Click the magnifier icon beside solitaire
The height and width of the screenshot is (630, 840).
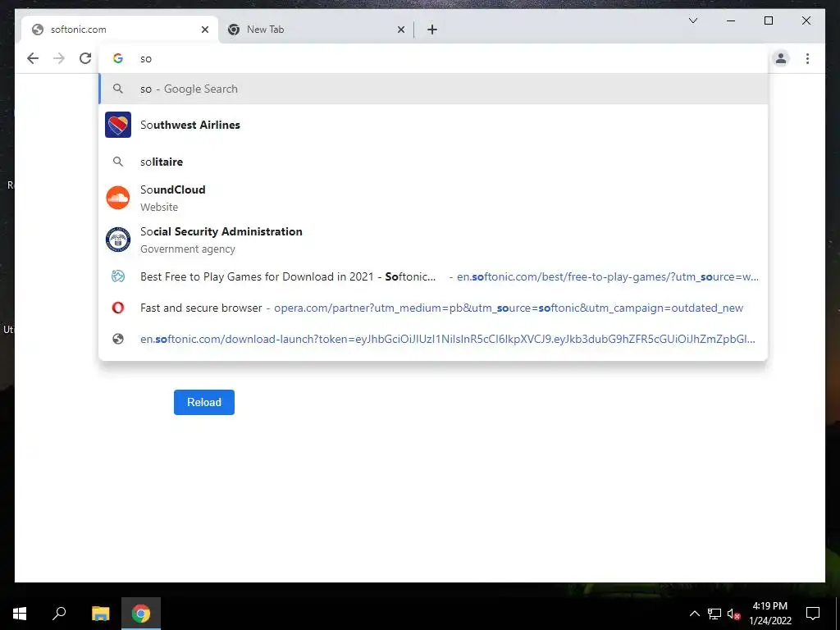tap(118, 162)
